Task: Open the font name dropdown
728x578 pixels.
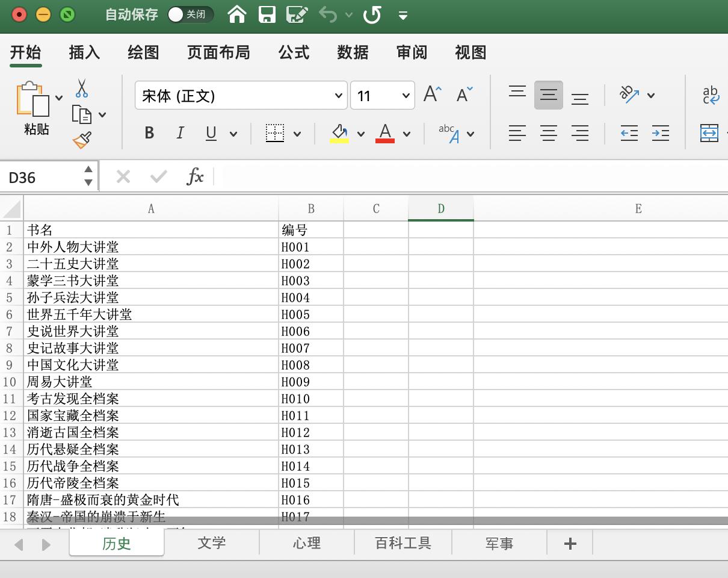Action: click(338, 95)
